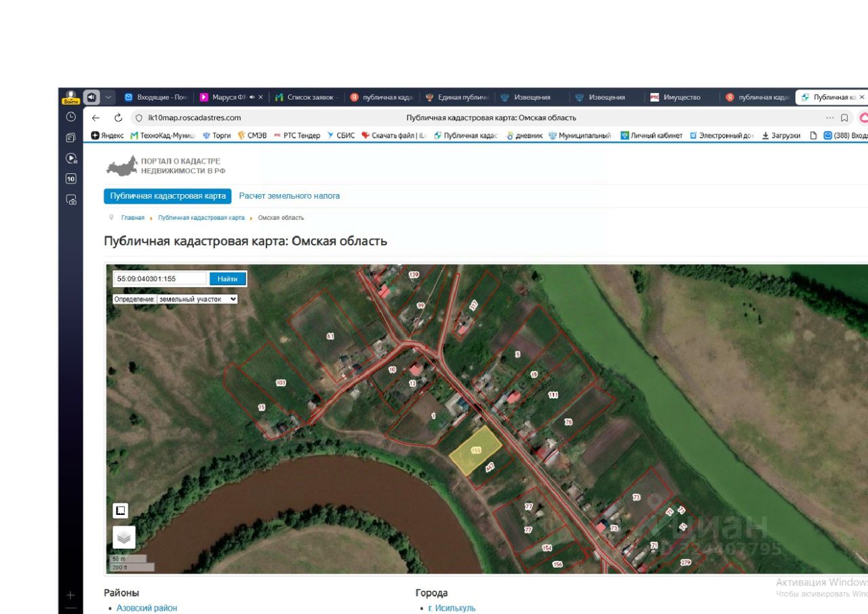
Task: Select the highlighted yellow parcel 155
Action: click(475, 451)
